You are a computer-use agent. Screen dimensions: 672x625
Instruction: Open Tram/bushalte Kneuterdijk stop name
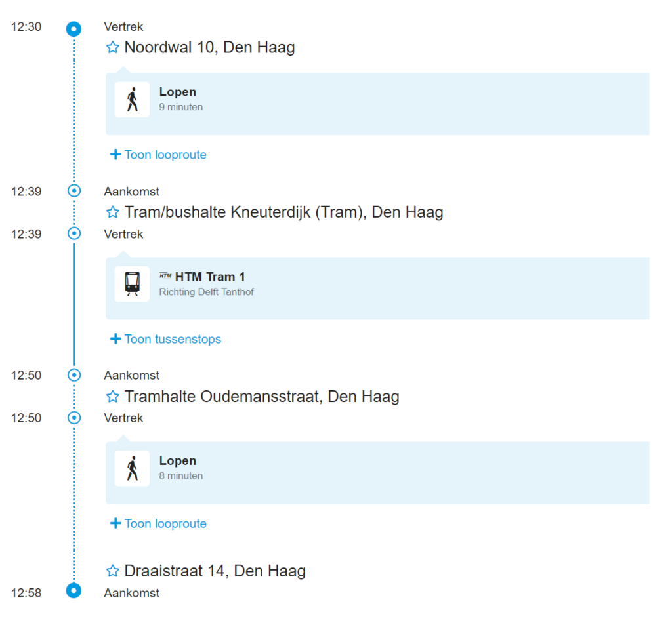tap(283, 212)
